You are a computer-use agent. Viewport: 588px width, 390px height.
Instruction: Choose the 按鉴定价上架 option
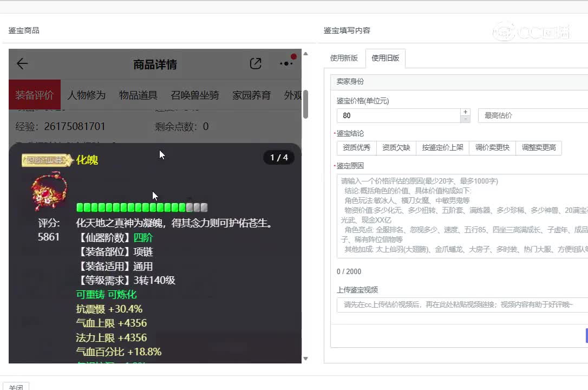point(443,148)
